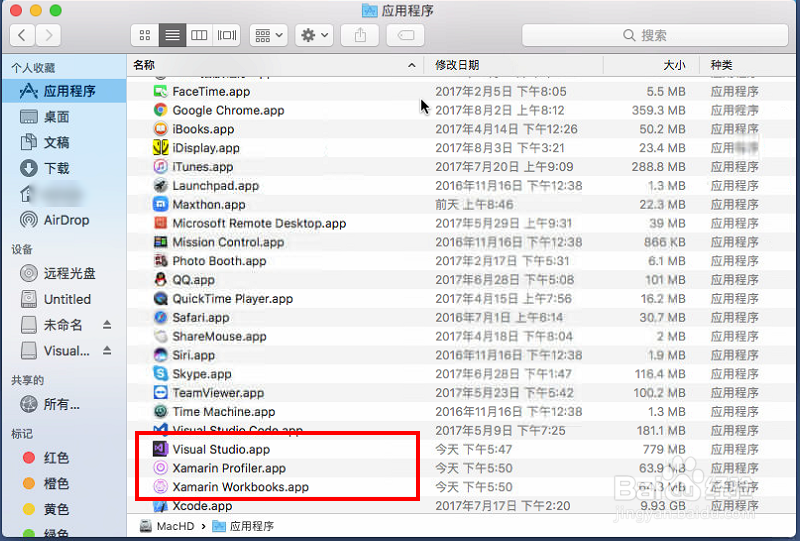Select the Time Machine.app icon
Viewport: 800px width, 541px height.
coord(160,412)
